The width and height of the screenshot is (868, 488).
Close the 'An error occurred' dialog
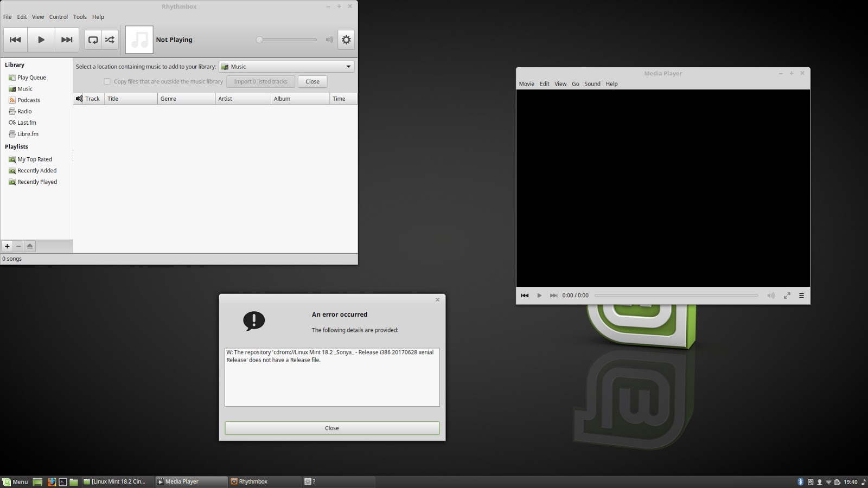[x=331, y=428]
